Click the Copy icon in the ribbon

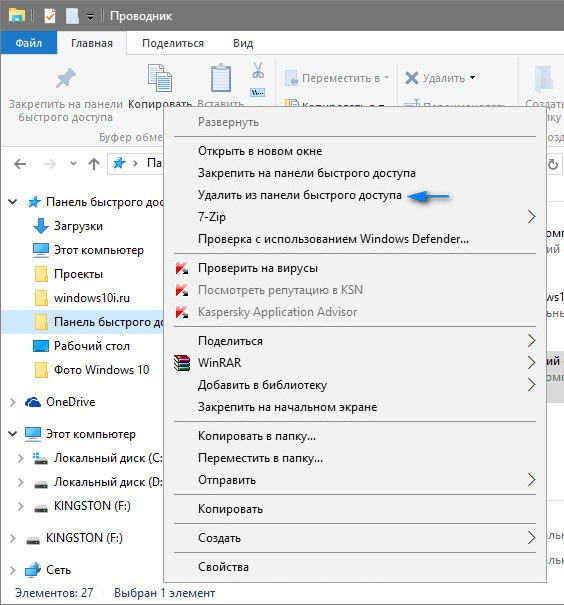coord(160,78)
